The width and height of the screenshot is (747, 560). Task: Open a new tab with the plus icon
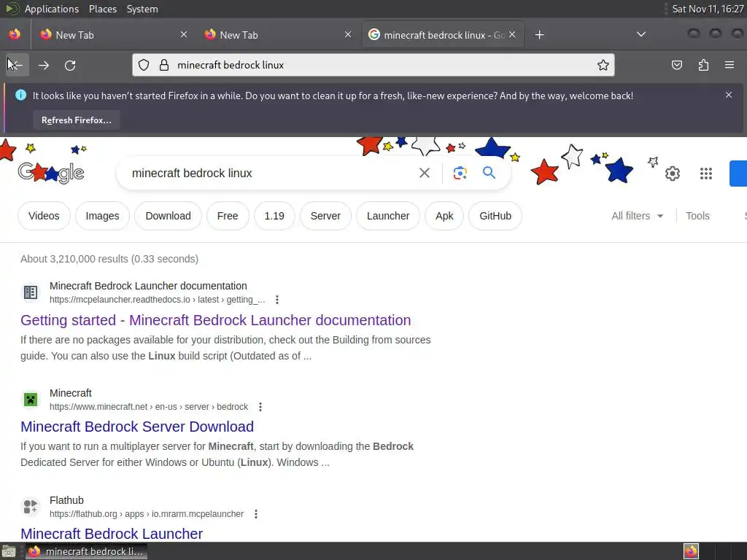(539, 35)
